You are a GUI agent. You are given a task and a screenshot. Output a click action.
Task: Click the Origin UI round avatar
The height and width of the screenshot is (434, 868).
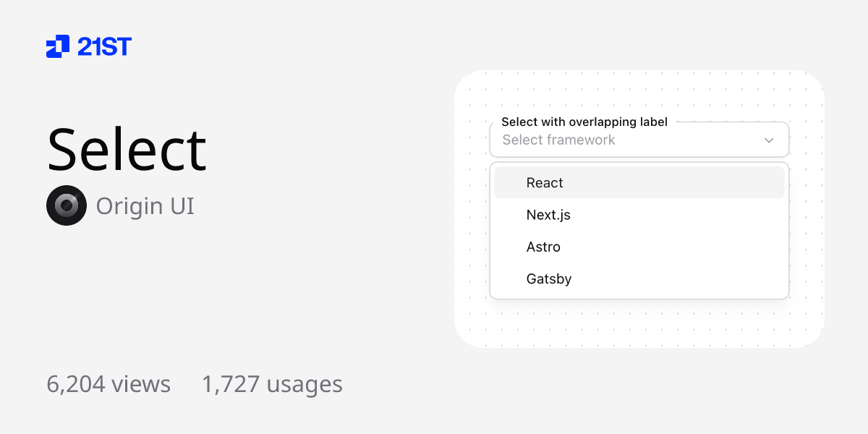(x=67, y=205)
